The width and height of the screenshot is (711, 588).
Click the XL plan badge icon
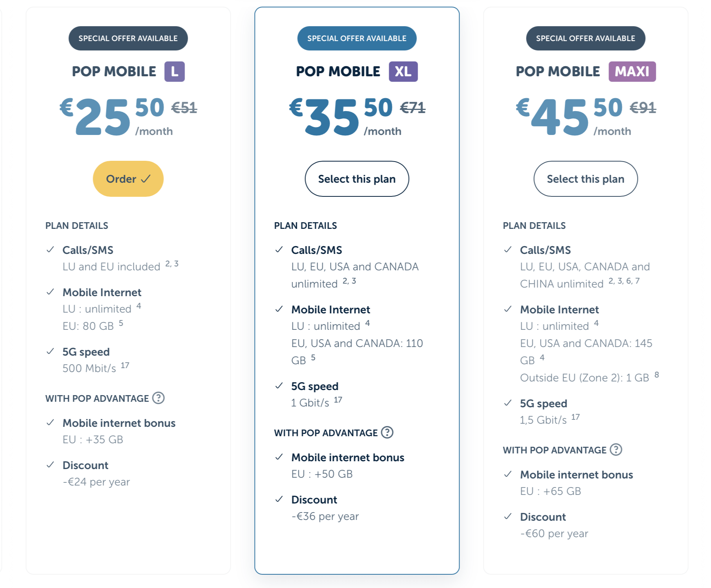403,72
